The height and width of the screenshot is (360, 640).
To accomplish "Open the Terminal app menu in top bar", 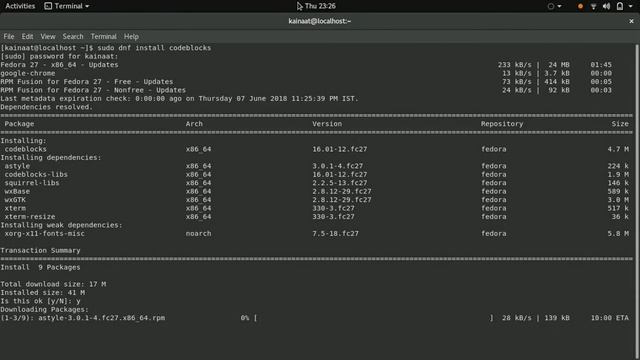I will (x=67, y=6).
